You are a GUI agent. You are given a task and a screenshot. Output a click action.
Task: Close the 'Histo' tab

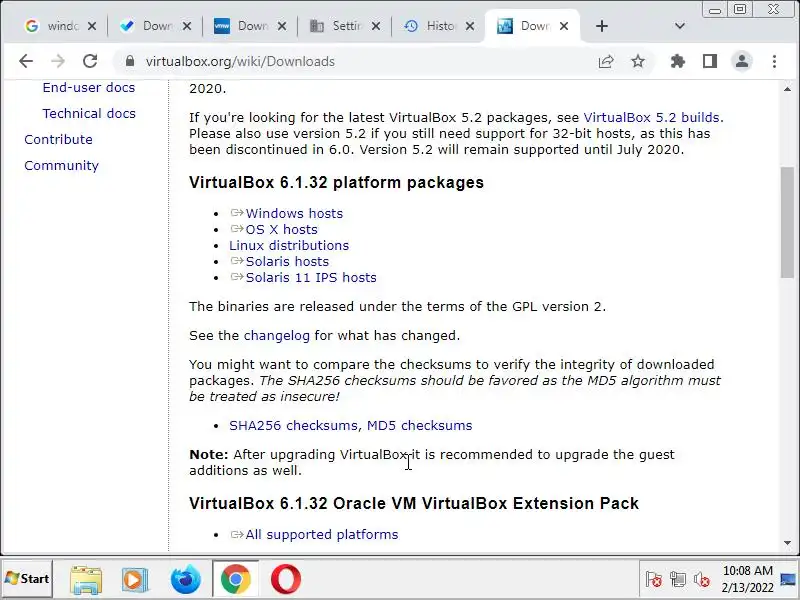coord(470,26)
